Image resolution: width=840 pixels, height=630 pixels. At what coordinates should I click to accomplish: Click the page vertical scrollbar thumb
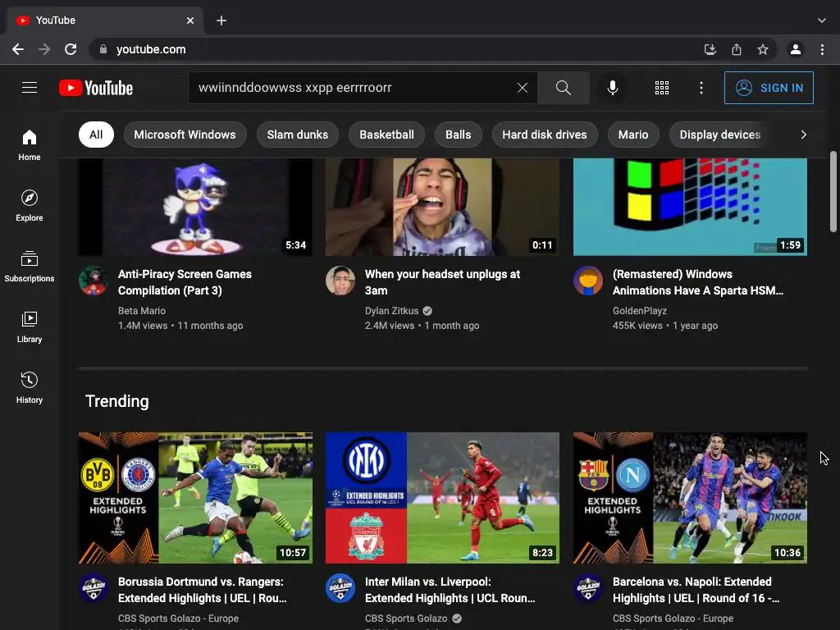point(833,192)
